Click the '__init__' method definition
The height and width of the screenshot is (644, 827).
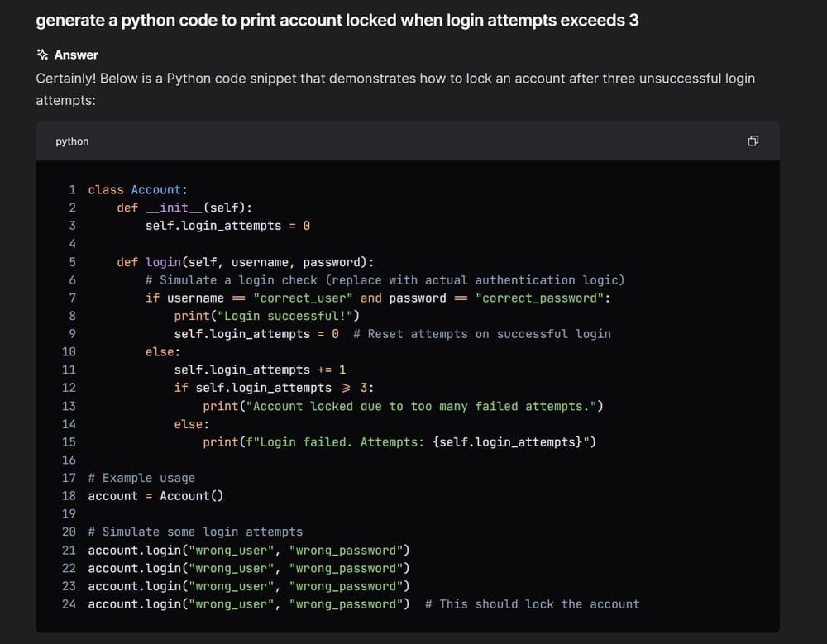coord(184,208)
